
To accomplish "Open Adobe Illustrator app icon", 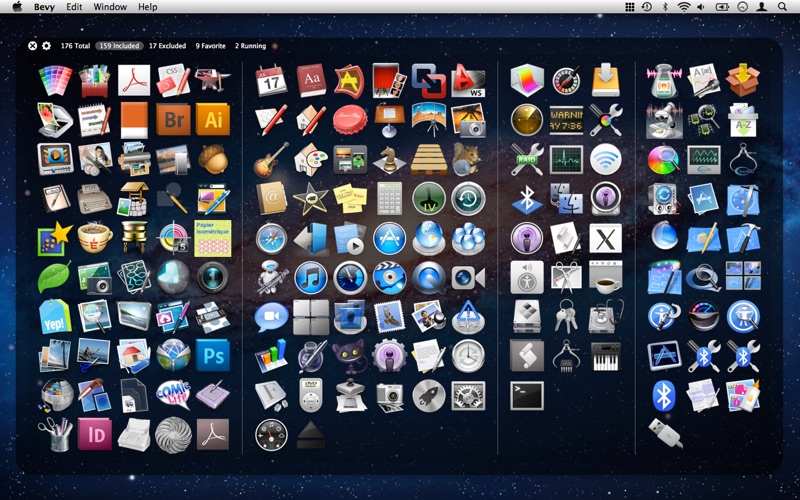I will point(212,119).
